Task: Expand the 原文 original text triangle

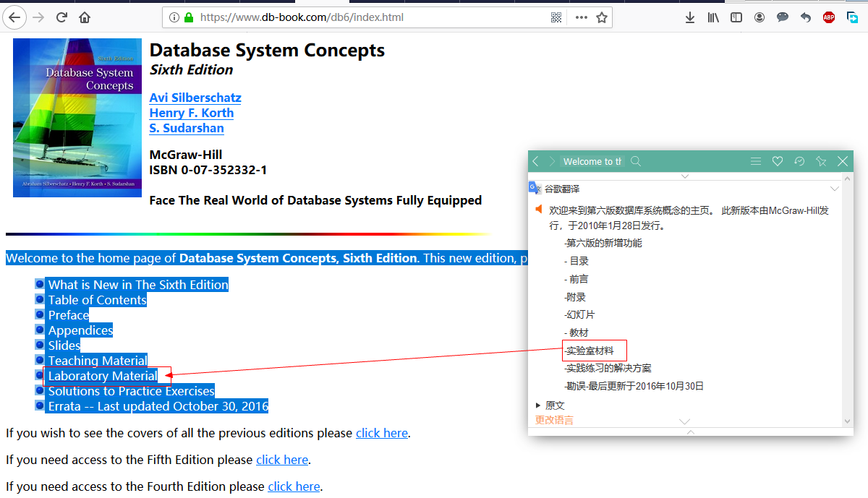Action: click(x=538, y=405)
